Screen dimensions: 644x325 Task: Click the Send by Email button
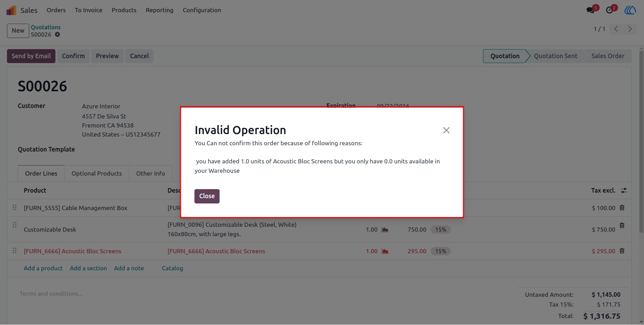(x=31, y=56)
